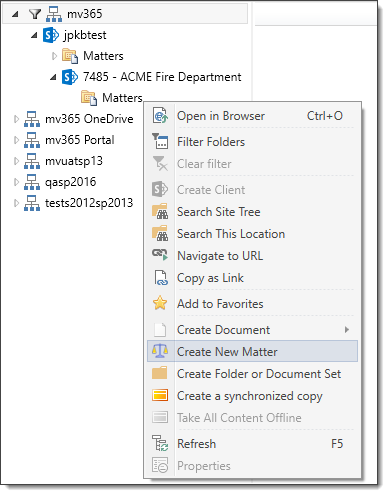Click the Create Document blank page icon
The width and height of the screenshot is (388, 495).
[160, 329]
